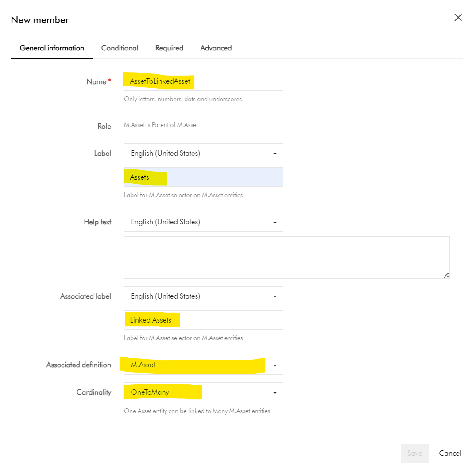The height and width of the screenshot is (469, 476).
Task: Click the Linked Assets text field
Action: point(203,320)
